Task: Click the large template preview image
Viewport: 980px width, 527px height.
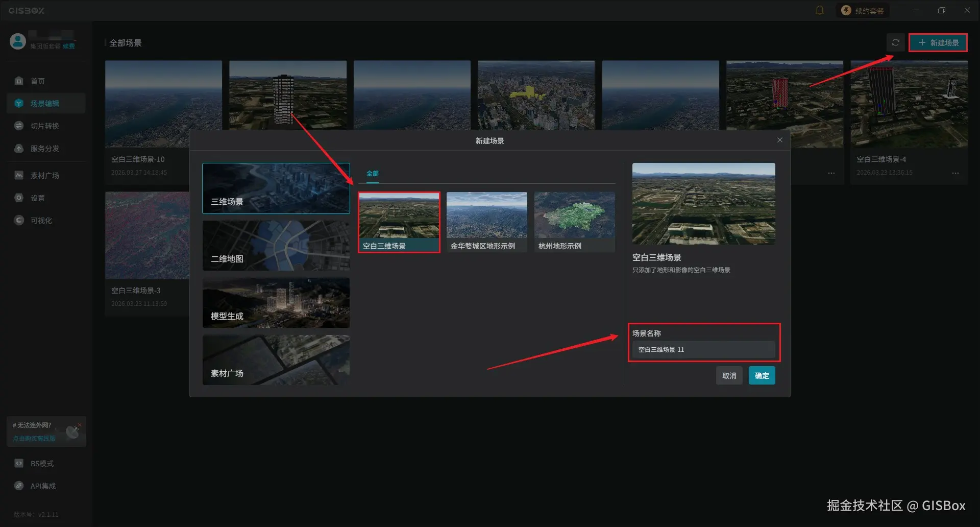Action: [x=704, y=204]
